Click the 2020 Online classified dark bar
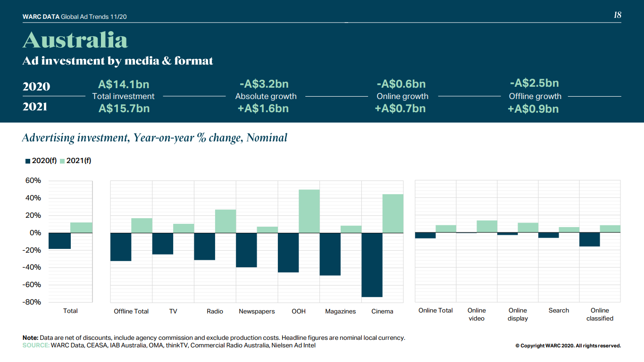This screenshot has height=362, width=644. (x=589, y=239)
